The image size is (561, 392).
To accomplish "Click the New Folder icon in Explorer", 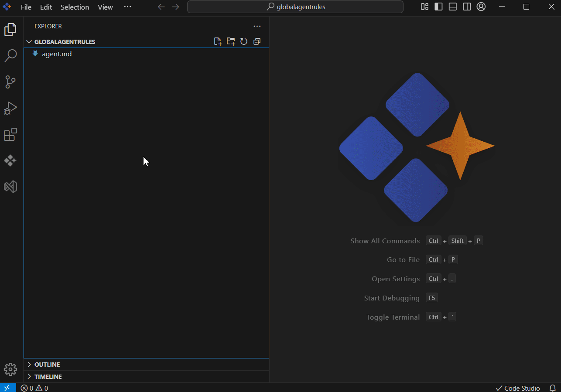I will (231, 41).
